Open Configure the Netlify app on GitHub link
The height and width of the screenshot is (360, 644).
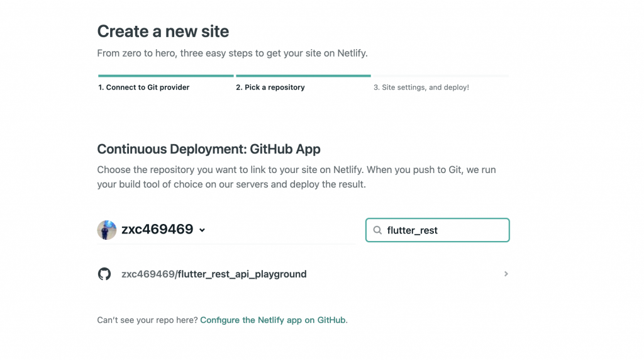(273, 320)
